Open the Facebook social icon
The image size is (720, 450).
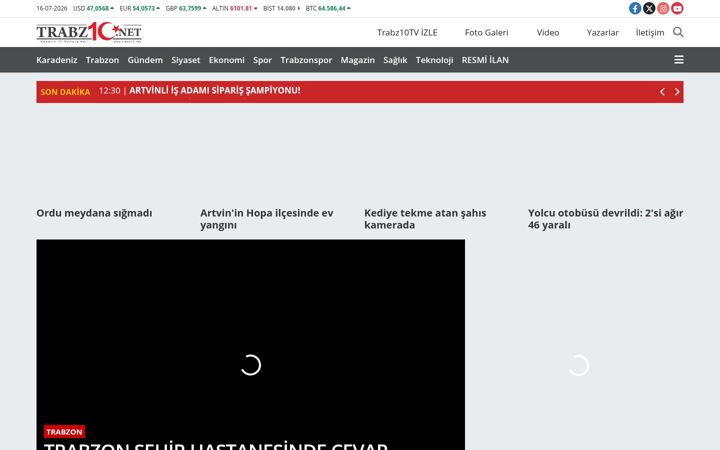[x=635, y=8]
